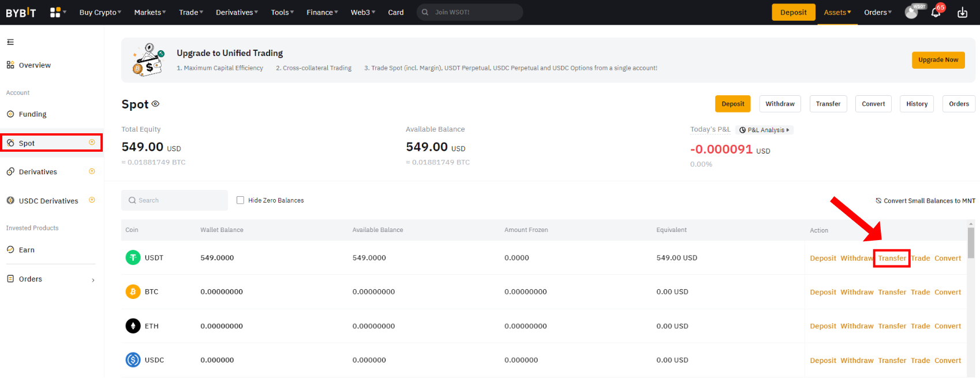
Task: Click the download app icon
Action: pyautogui.click(x=962, y=12)
